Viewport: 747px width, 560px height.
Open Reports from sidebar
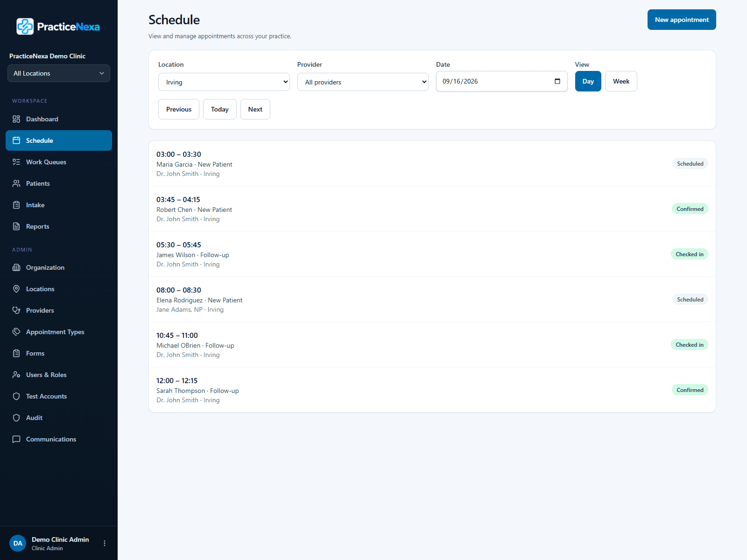click(x=59, y=226)
